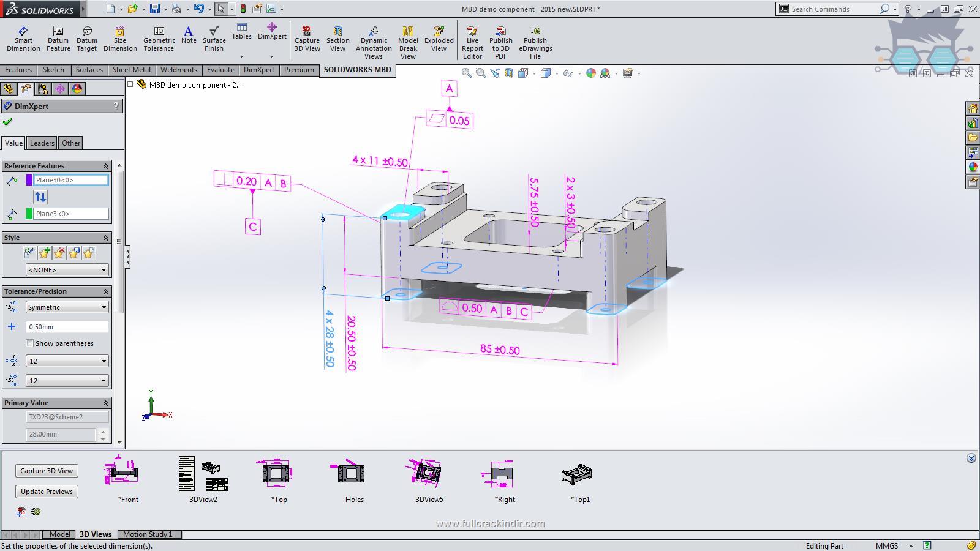
Task: Open the FeatureManager design tree tab
Action: pyautogui.click(x=9, y=89)
